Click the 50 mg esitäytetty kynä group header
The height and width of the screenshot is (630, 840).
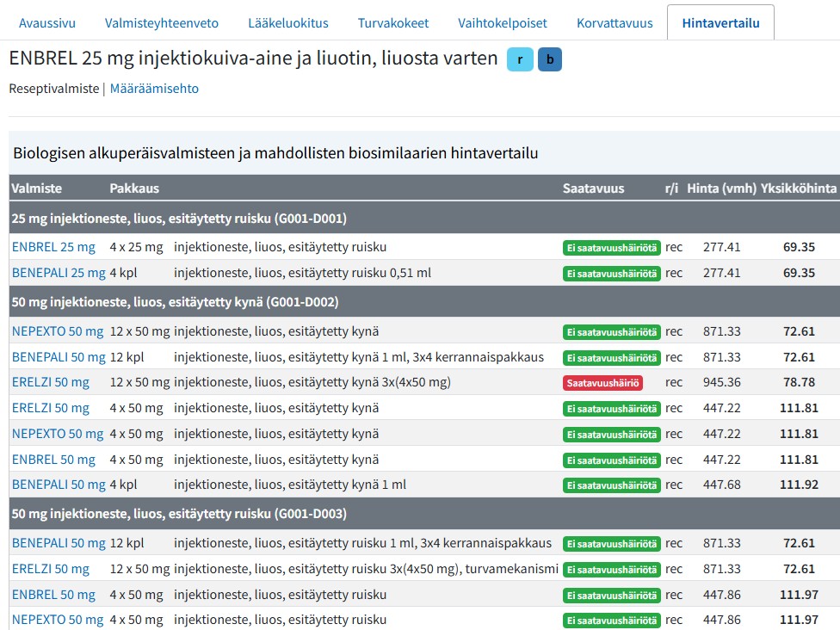(175, 302)
